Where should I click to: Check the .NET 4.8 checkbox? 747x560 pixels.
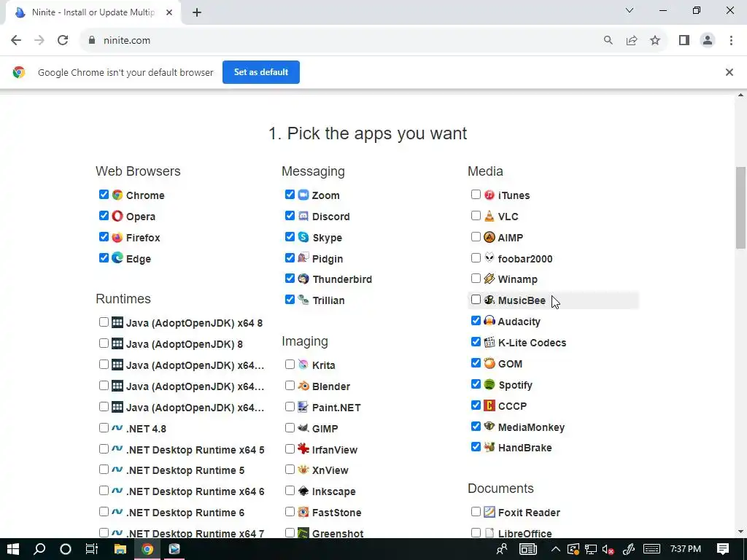point(104,427)
